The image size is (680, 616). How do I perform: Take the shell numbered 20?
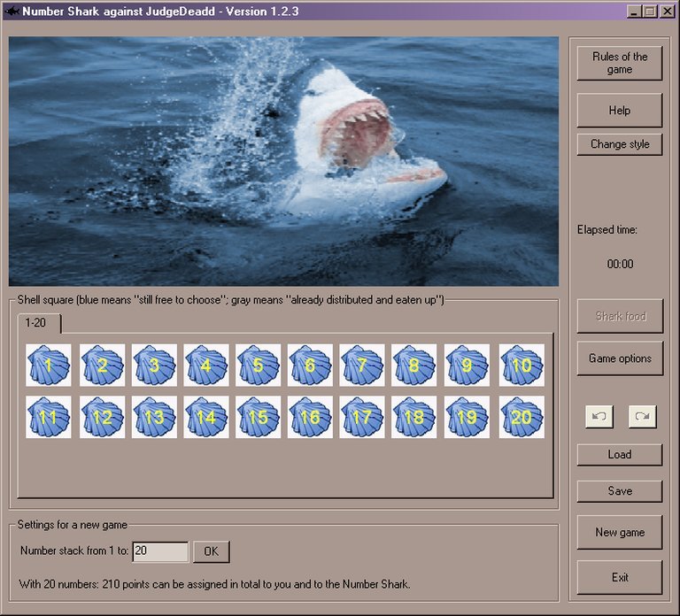[522, 417]
